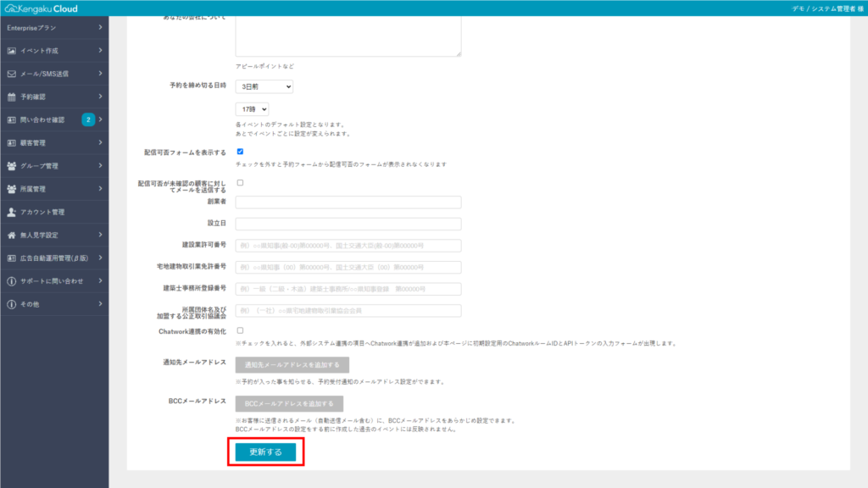This screenshot has width=868, height=488.
Task: Uncheck 配信可否フォームを表示する checkbox
Action: coord(240,152)
